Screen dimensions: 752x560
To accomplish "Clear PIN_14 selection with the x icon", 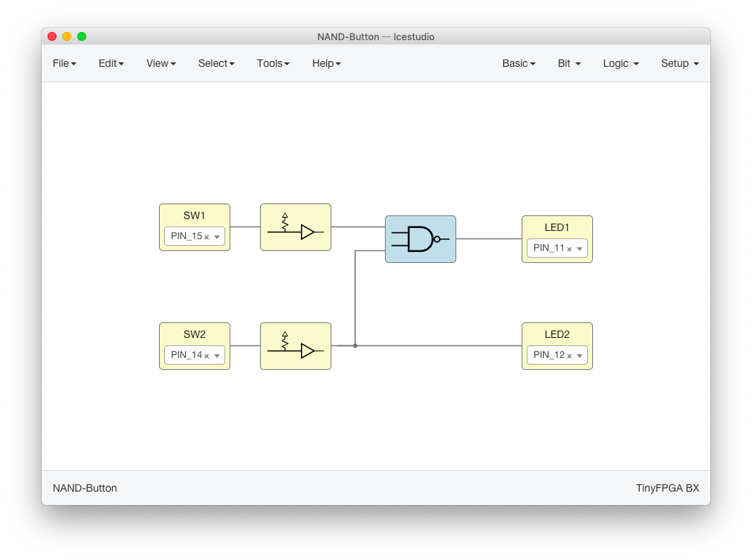I will [207, 356].
